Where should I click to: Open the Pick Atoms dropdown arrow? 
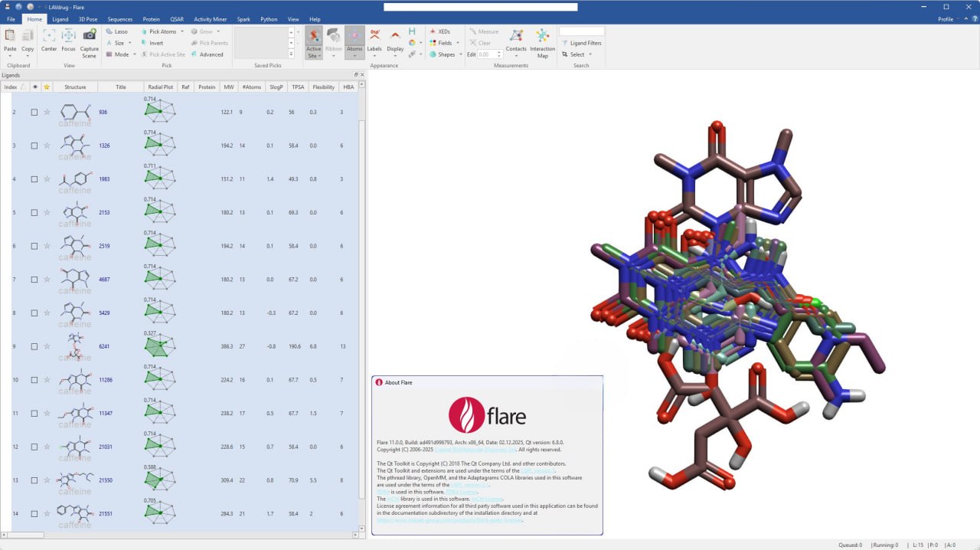point(182,31)
